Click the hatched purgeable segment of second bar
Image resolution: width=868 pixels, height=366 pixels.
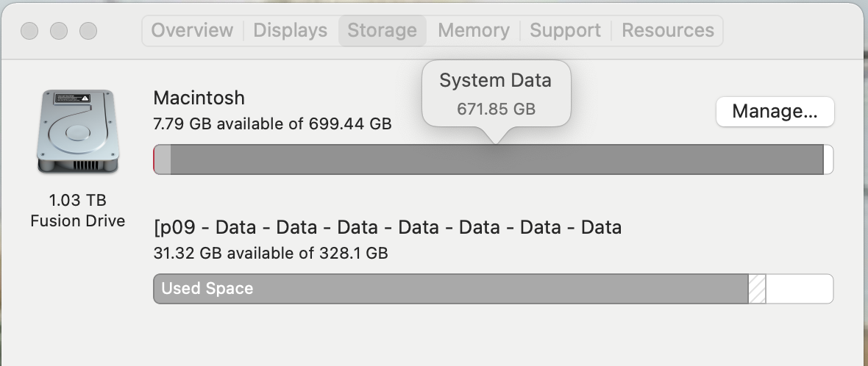757,289
